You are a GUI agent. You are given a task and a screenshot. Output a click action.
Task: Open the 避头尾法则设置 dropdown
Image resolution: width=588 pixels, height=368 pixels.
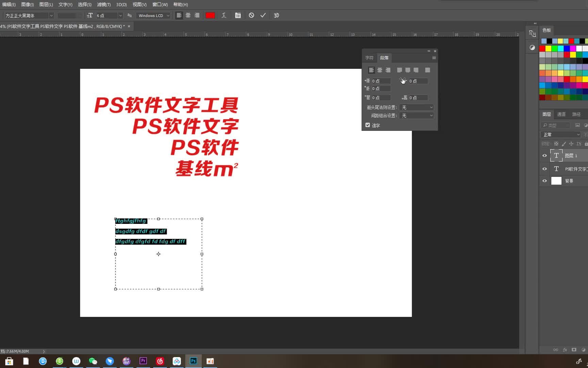(x=416, y=107)
